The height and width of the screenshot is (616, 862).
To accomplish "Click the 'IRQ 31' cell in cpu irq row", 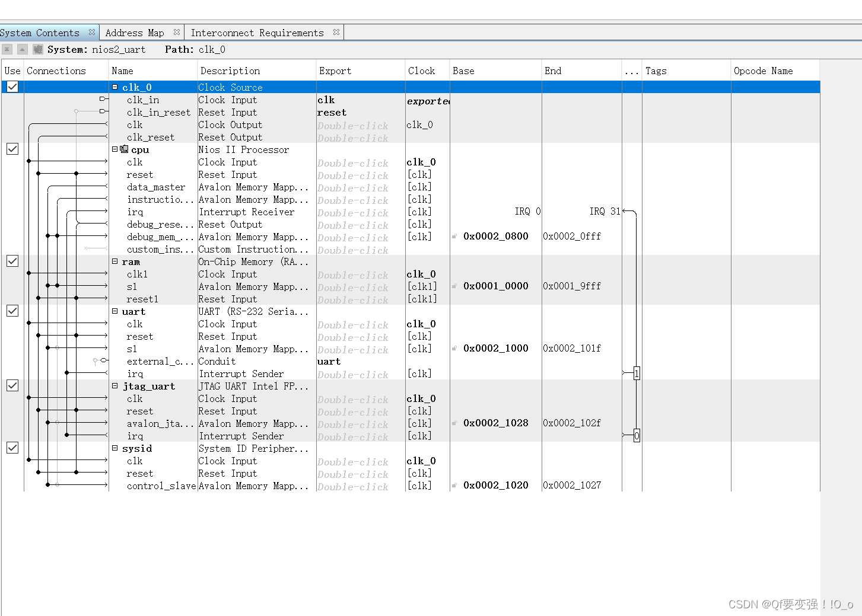I will (605, 211).
